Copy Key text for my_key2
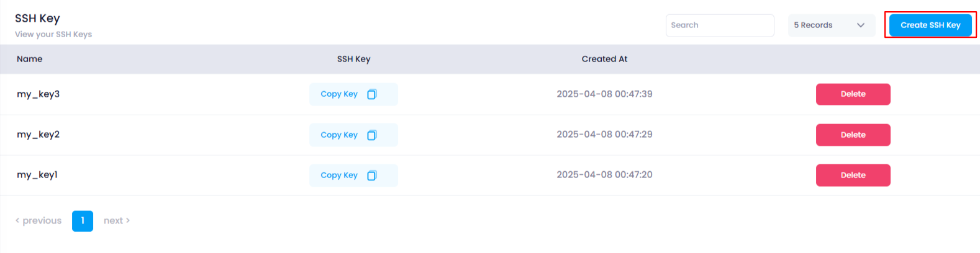Viewport: 980px width, 253px height. 339,135
